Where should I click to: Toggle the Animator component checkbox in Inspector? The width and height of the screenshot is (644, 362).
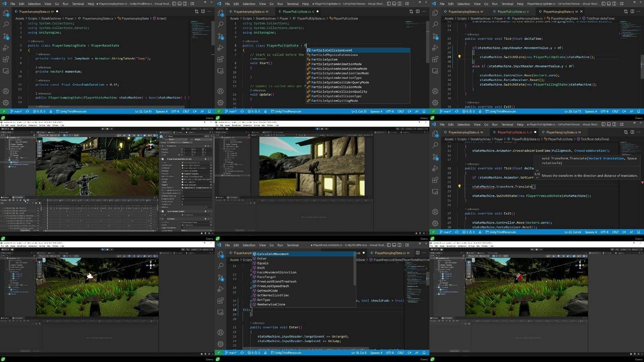click(x=166, y=219)
